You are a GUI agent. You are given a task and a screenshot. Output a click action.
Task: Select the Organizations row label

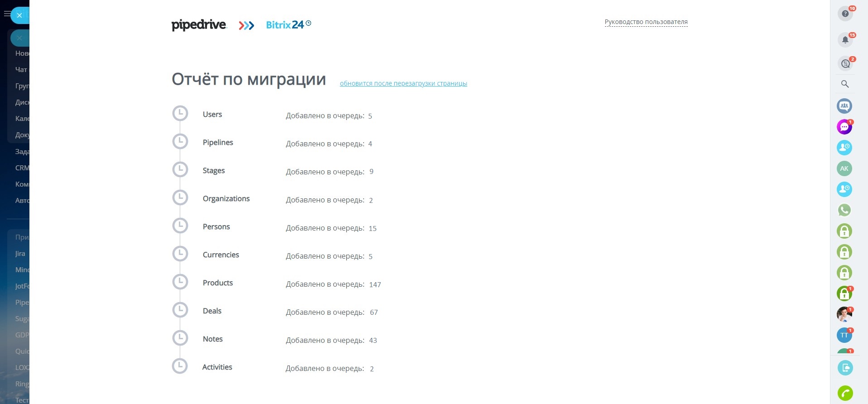(226, 199)
